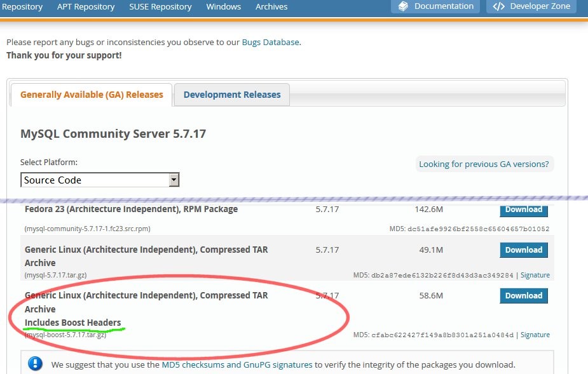The height and width of the screenshot is (374, 588).
Task: Download mysql-5.7.17.tar.gz 49.1M archive
Action: 524,250
